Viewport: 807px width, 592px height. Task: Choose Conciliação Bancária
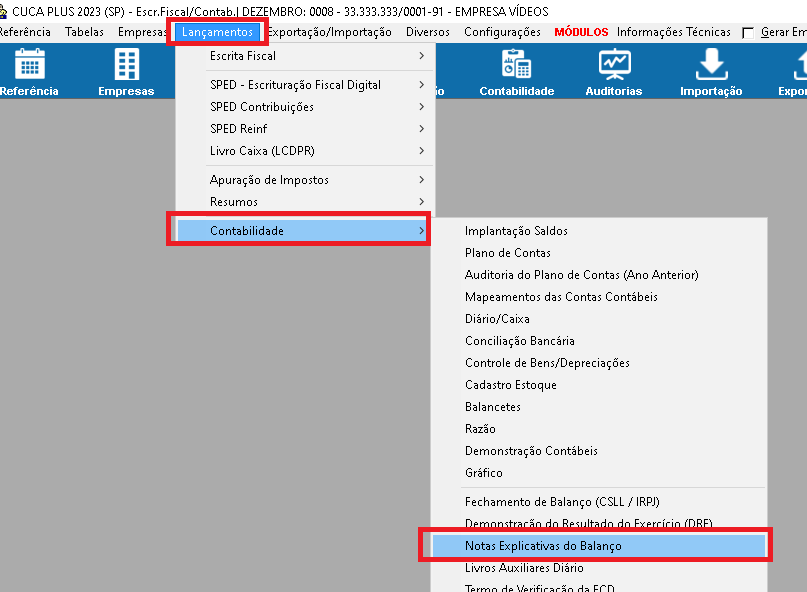(x=599, y=341)
